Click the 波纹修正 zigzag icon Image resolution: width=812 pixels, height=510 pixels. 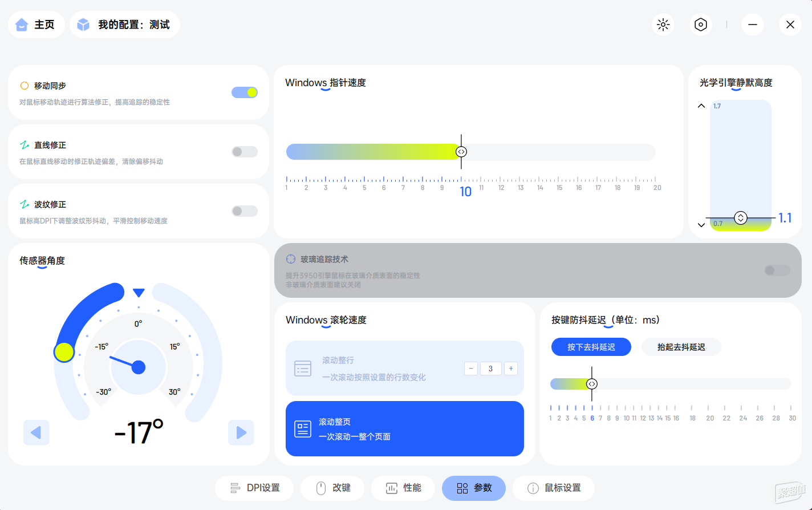tap(25, 204)
